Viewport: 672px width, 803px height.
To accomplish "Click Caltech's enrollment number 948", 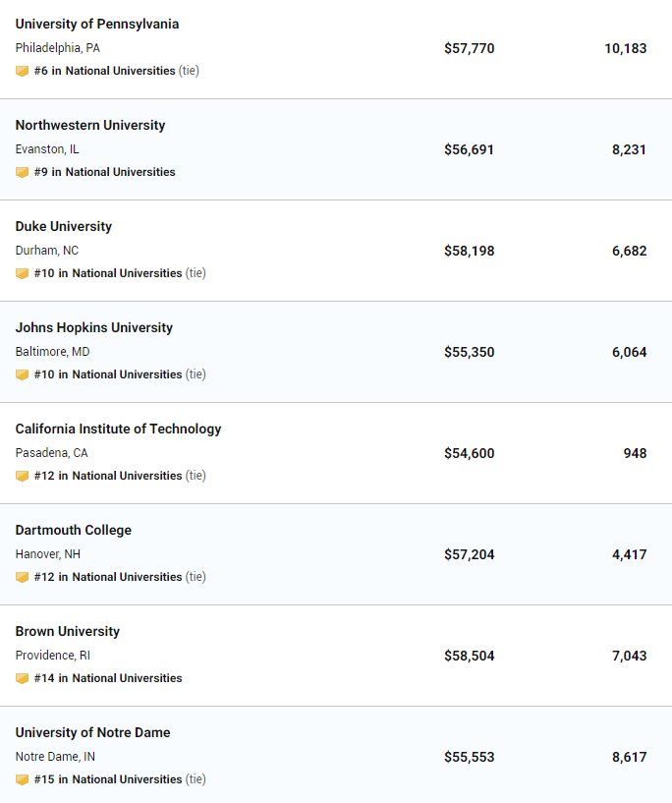I will [x=635, y=453].
